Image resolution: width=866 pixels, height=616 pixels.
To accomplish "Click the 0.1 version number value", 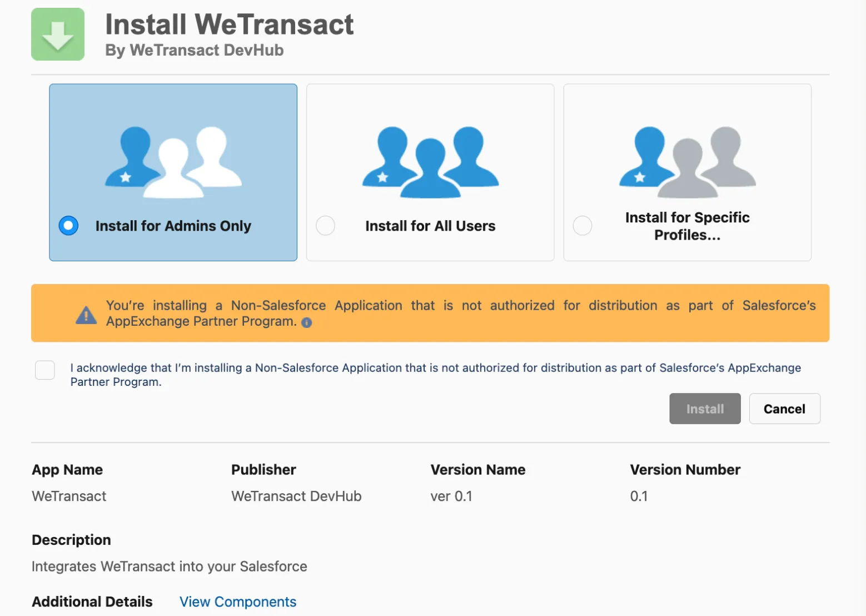I will (x=639, y=496).
